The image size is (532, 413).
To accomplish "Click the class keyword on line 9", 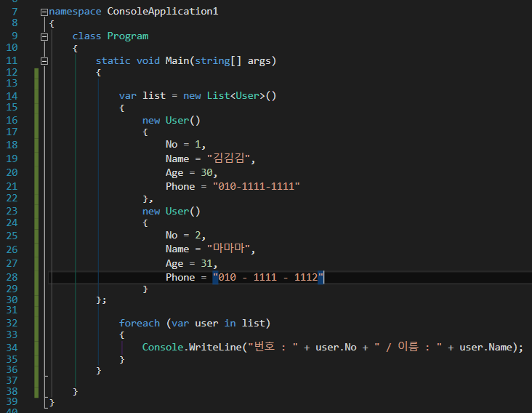I will point(86,36).
